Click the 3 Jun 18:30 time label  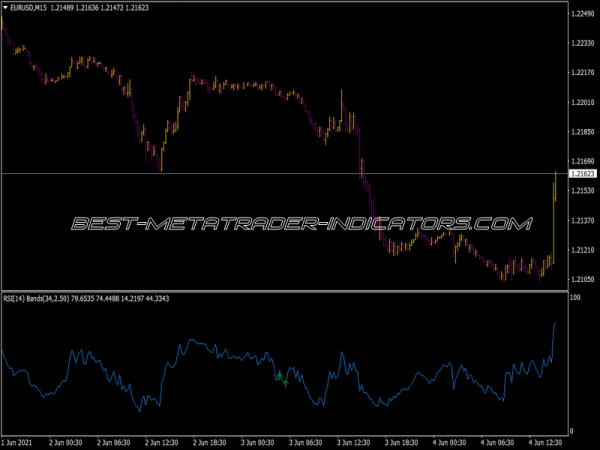[x=401, y=443]
